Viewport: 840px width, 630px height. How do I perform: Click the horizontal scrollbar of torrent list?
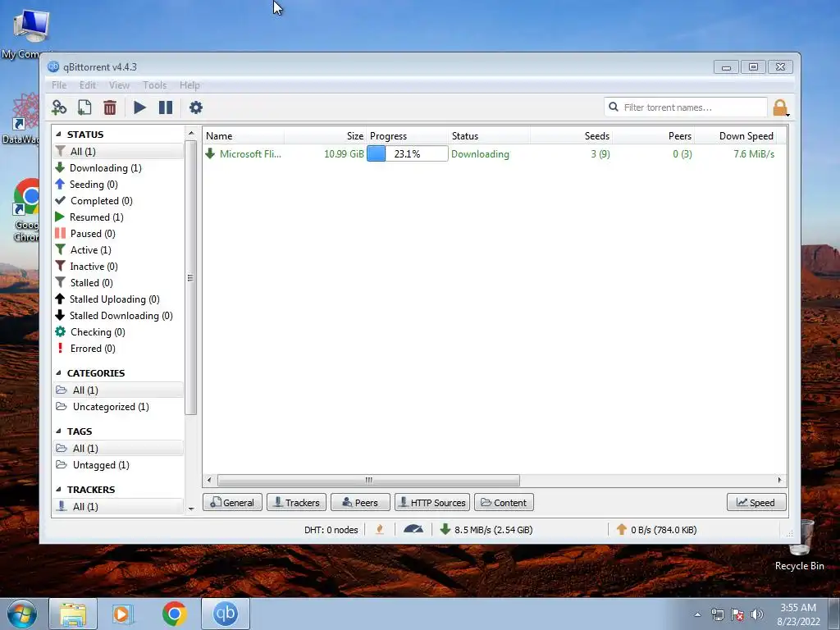(368, 480)
